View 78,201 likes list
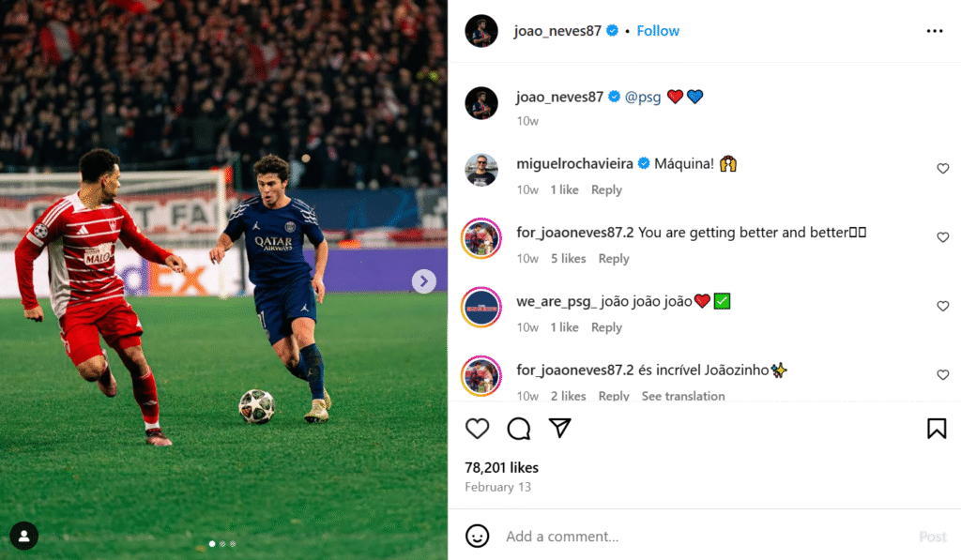Screen dimensions: 961x560 501,467
